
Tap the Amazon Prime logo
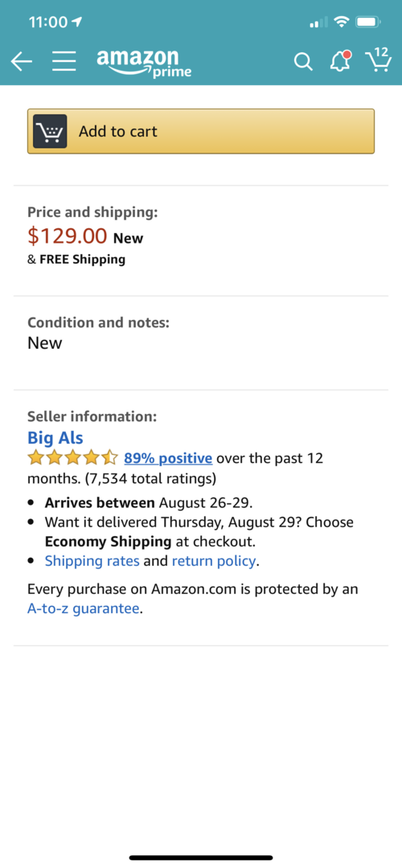coord(144,62)
